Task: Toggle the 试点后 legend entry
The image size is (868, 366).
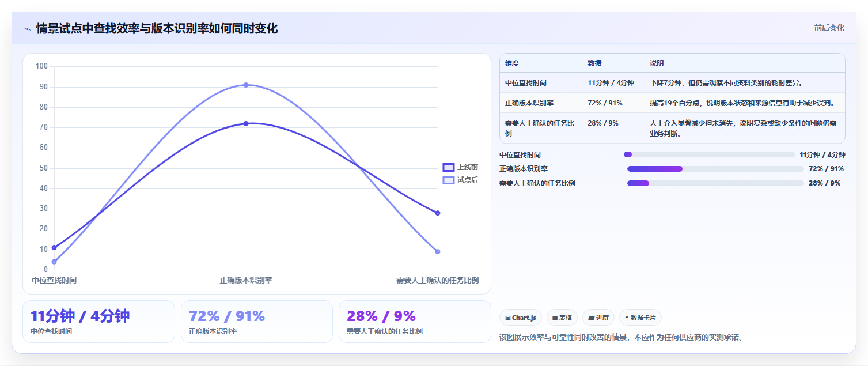Action: tap(460, 180)
